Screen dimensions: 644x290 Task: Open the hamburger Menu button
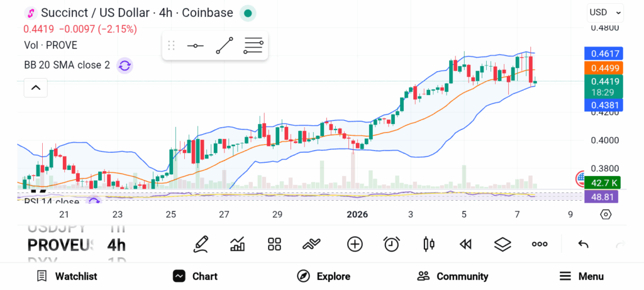(581, 276)
